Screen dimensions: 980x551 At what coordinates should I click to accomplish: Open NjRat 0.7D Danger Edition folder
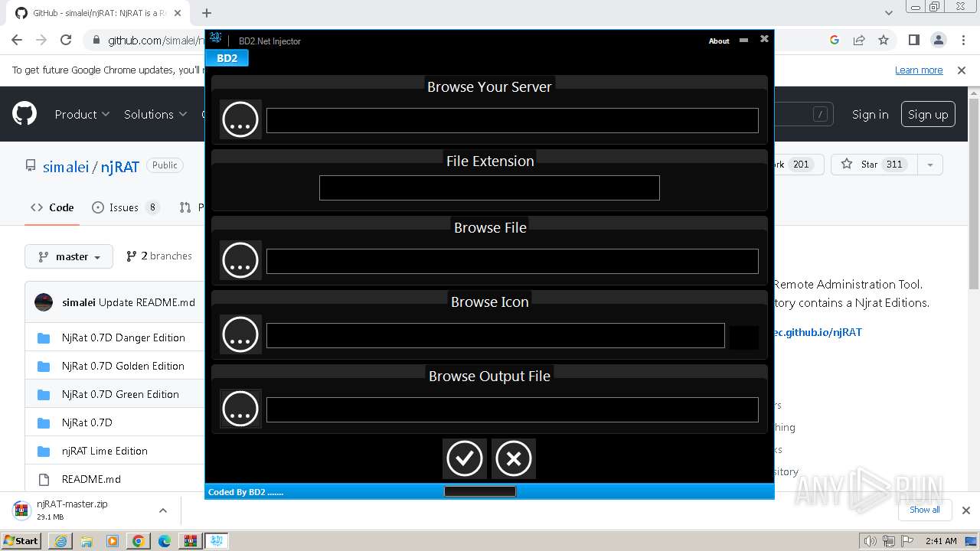123,337
